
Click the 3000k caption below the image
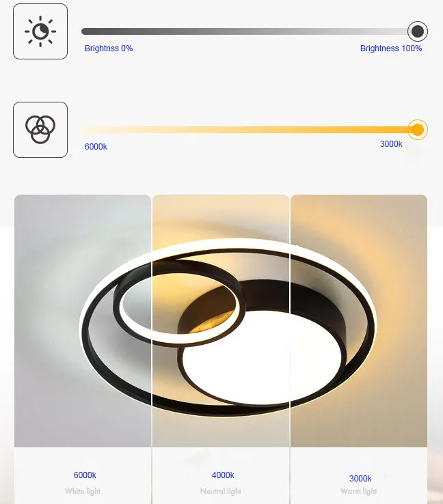tap(360, 478)
